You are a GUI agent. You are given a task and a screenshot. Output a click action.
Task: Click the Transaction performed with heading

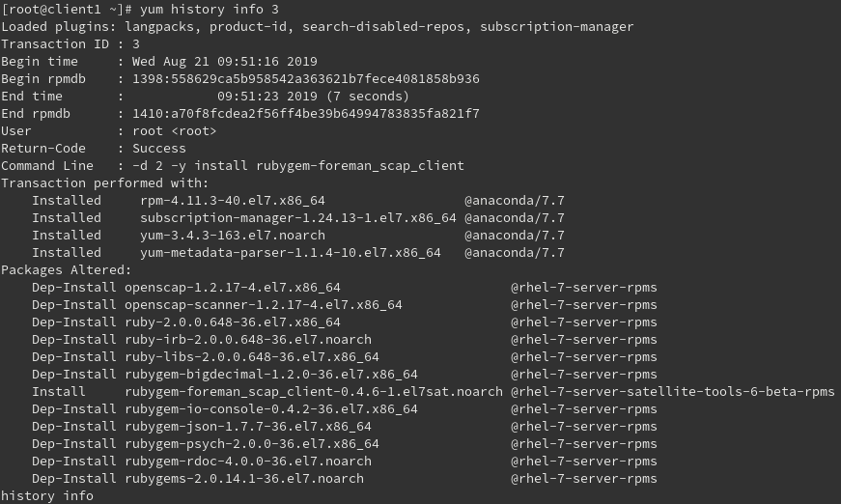104,182
